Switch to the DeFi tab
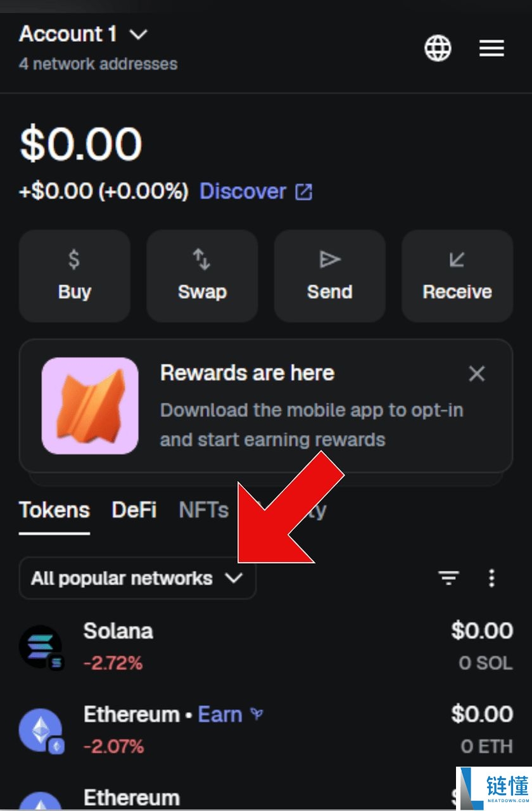The height and width of the screenshot is (811, 532). pos(134,509)
